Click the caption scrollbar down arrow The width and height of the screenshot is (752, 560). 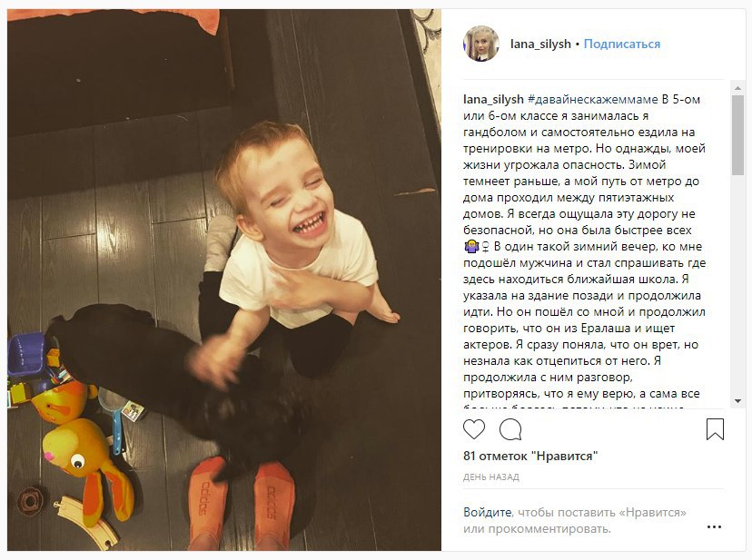pyautogui.click(x=737, y=401)
